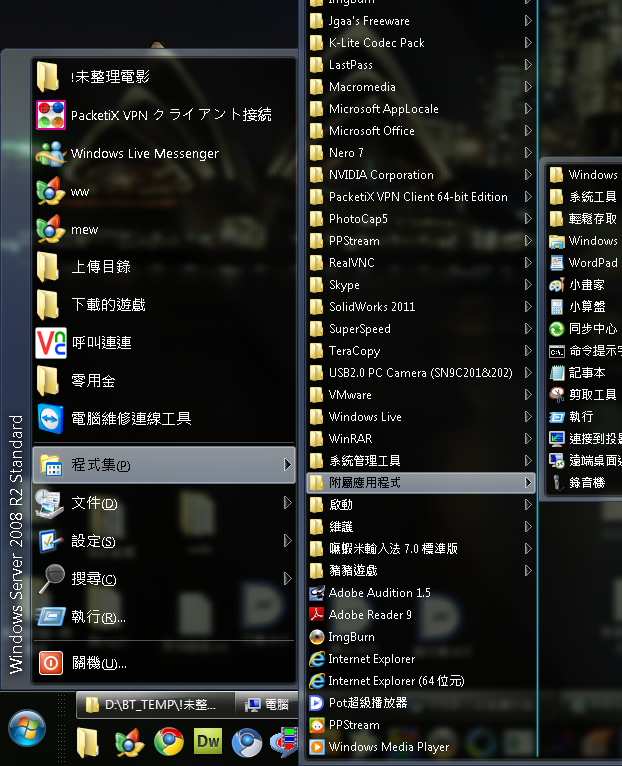Launch Pot超級播放器 icon

click(x=317, y=703)
